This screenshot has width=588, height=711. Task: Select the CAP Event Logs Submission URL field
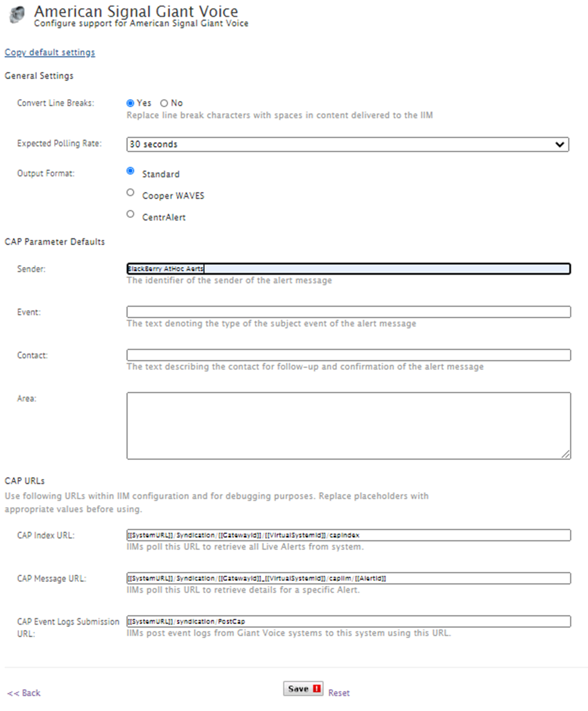coord(349,621)
